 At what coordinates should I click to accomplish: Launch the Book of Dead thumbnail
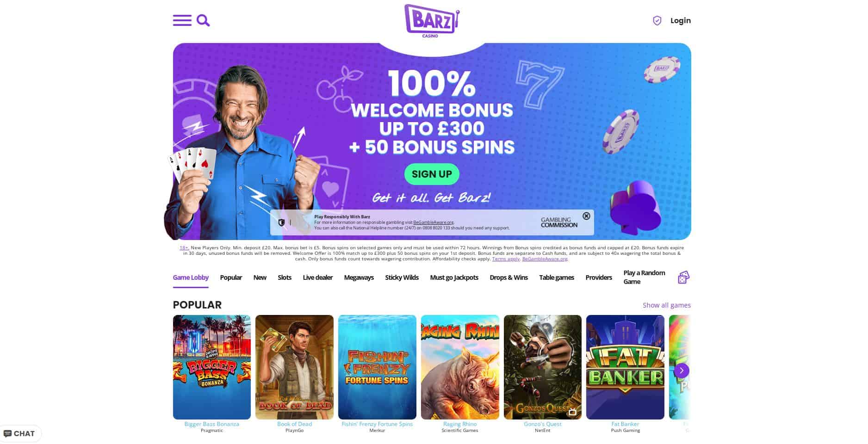(294, 367)
